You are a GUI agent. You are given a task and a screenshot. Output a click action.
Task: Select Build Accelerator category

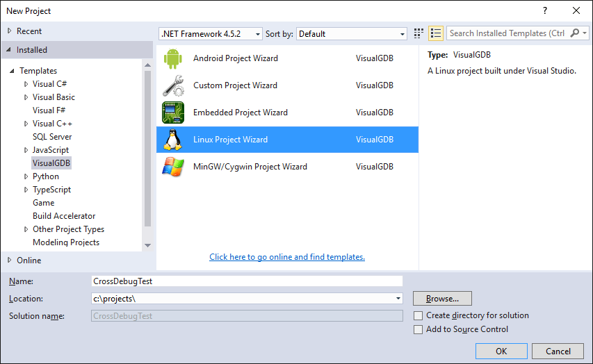pos(64,216)
